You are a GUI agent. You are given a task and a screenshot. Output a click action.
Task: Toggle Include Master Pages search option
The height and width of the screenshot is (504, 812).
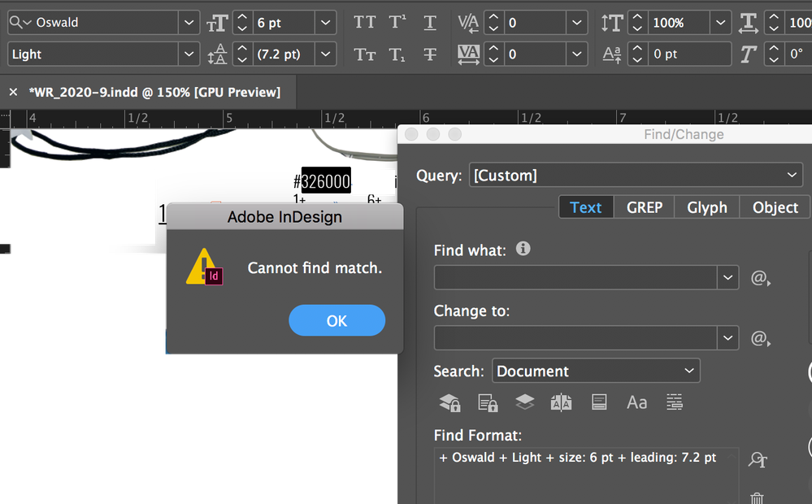point(562,402)
